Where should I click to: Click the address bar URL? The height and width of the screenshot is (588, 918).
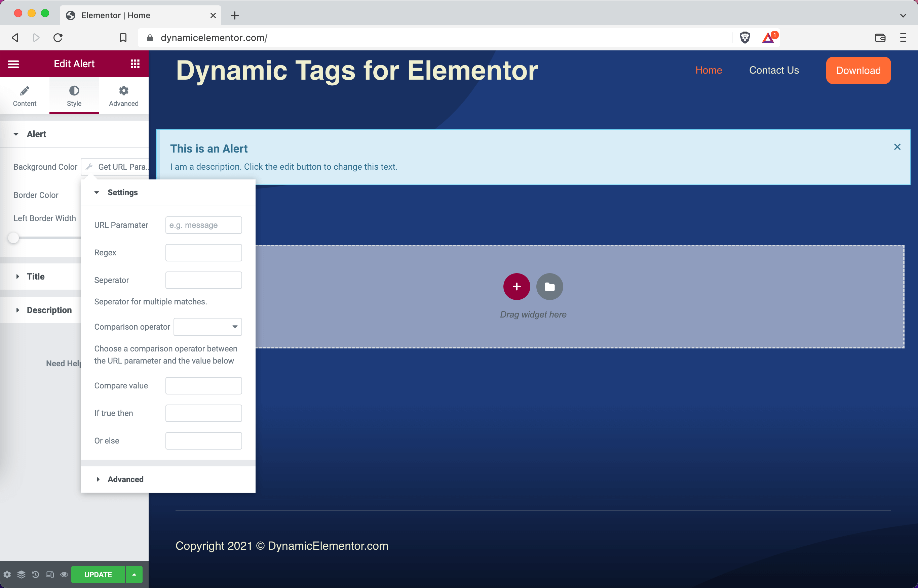click(214, 37)
